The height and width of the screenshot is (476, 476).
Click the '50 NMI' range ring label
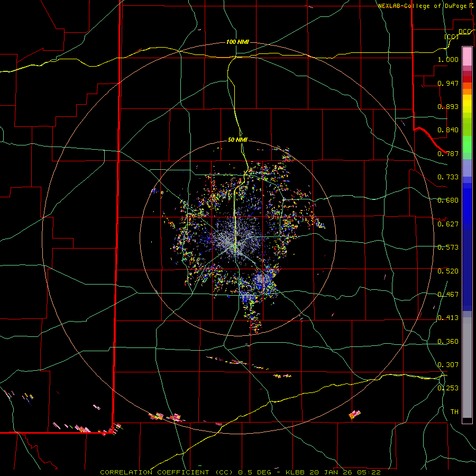pos(237,140)
